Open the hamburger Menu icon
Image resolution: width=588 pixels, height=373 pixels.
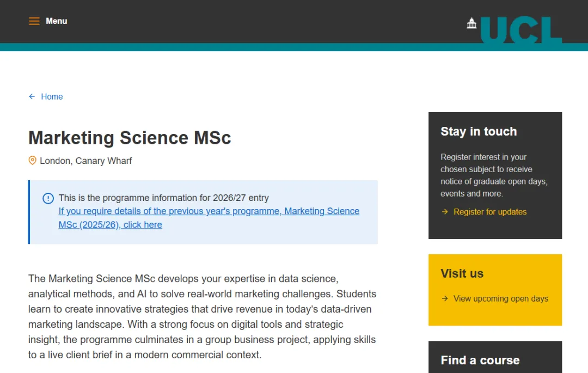point(34,21)
